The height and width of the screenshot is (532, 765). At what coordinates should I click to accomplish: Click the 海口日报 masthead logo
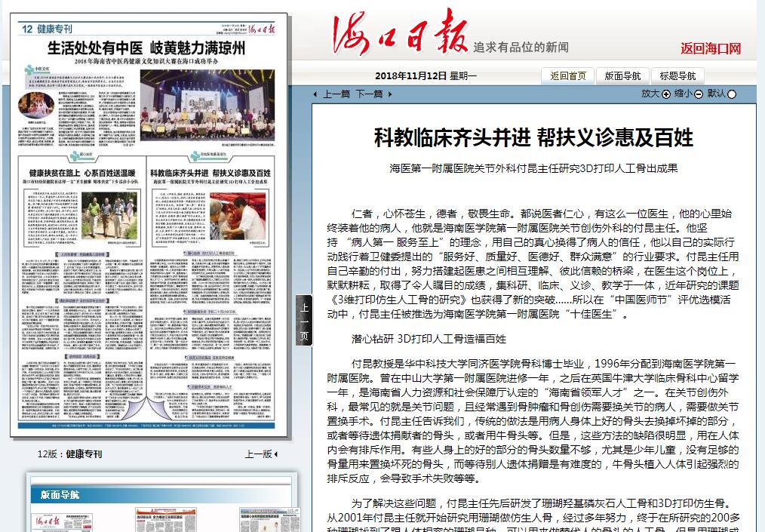coord(400,32)
